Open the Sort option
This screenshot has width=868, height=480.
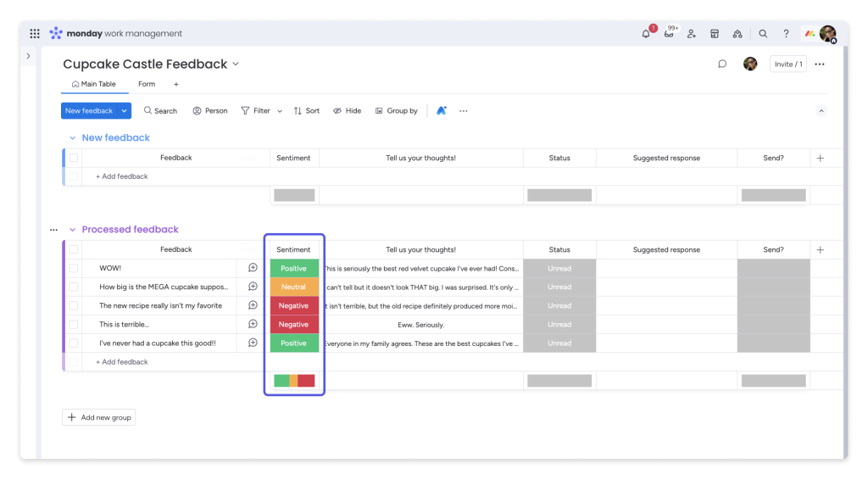(x=307, y=111)
